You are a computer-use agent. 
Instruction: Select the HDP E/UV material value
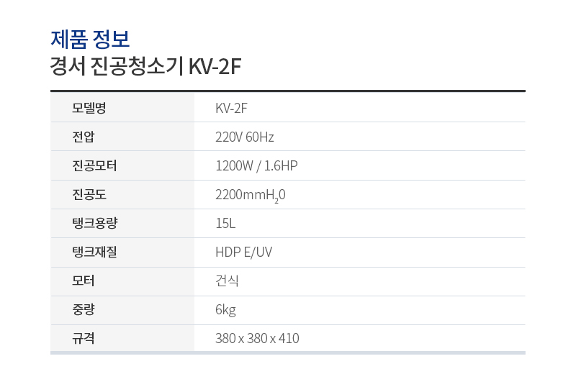tap(243, 252)
